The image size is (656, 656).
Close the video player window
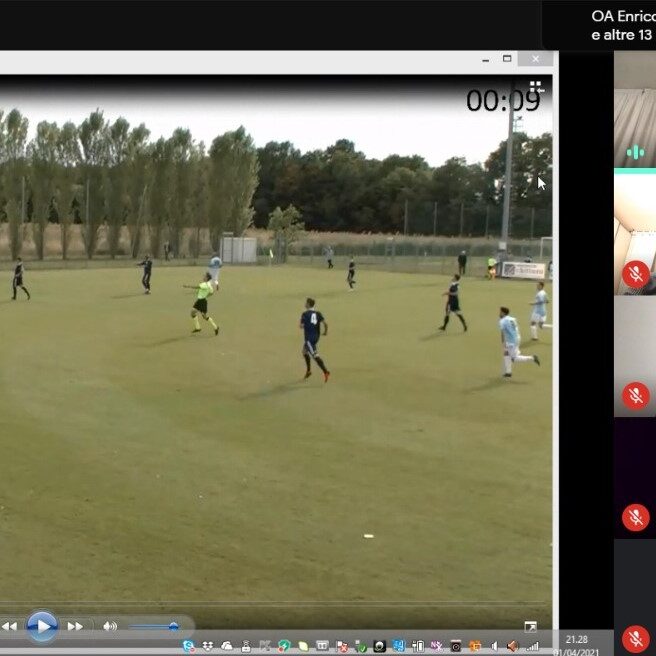535,59
